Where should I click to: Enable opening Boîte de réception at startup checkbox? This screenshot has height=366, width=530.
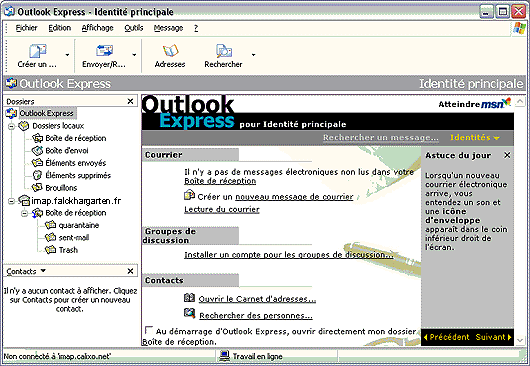[148, 330]
